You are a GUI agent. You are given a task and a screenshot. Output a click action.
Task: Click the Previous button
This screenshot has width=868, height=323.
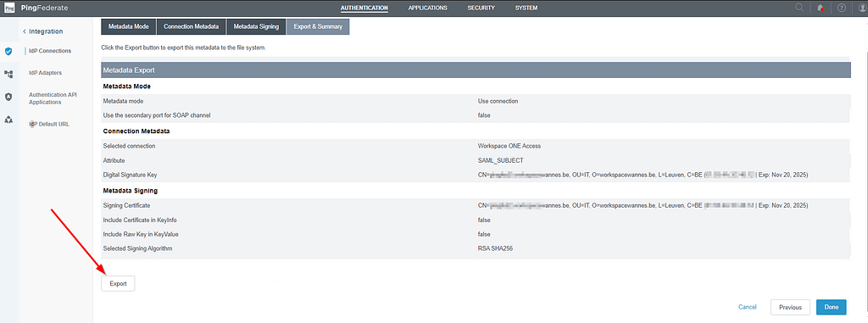coord(791,307)
